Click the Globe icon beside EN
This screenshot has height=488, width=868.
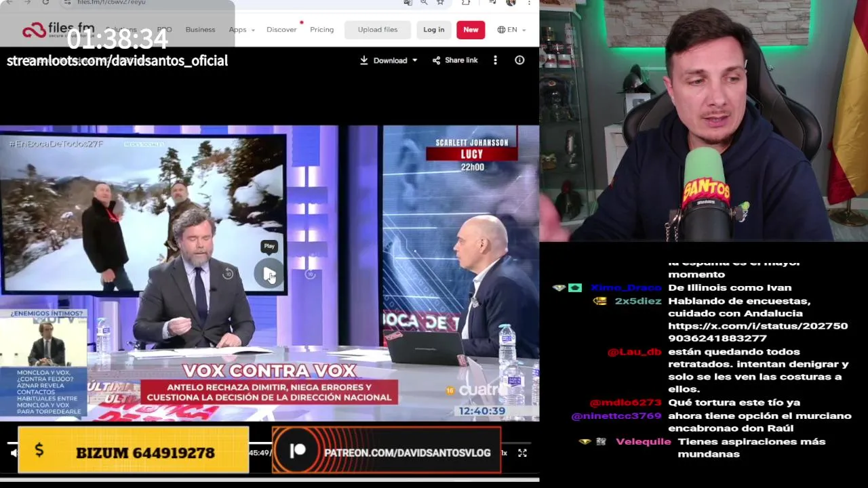point(501,30)
